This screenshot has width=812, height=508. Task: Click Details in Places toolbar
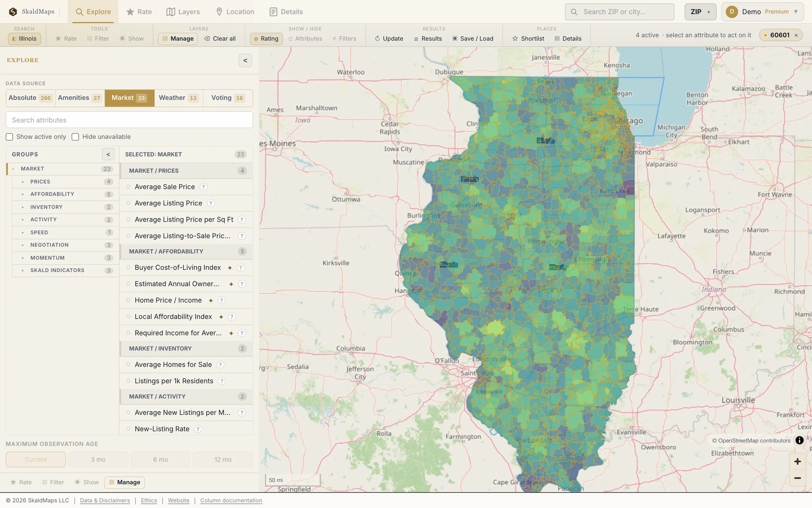tap(568, 38)
